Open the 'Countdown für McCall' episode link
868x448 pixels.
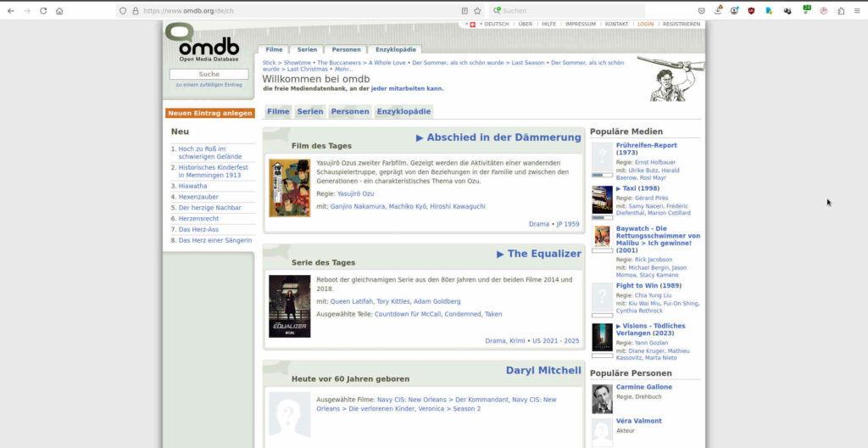point(407,314)
